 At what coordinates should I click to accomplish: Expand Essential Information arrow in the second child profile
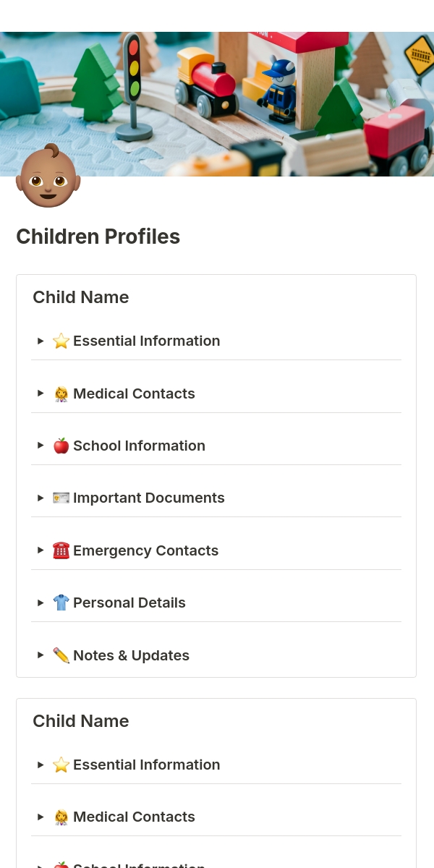pos(41,765)
